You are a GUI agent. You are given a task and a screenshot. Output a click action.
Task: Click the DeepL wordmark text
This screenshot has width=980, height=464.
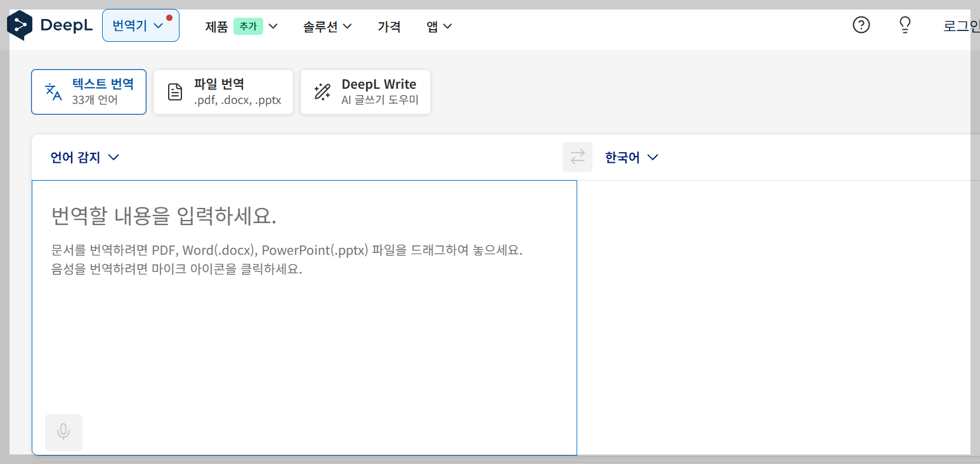(x=67, y=25)
